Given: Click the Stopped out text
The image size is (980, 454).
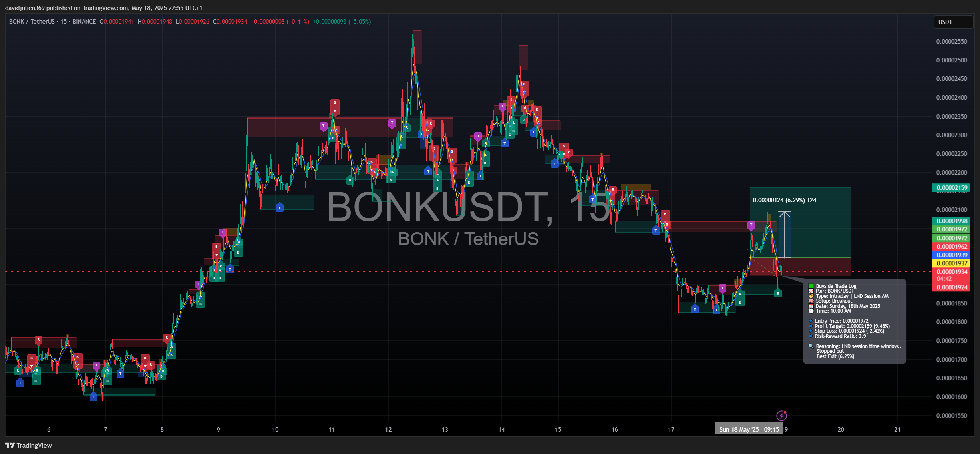Looking at the screenshot, I should coord(830,351).
